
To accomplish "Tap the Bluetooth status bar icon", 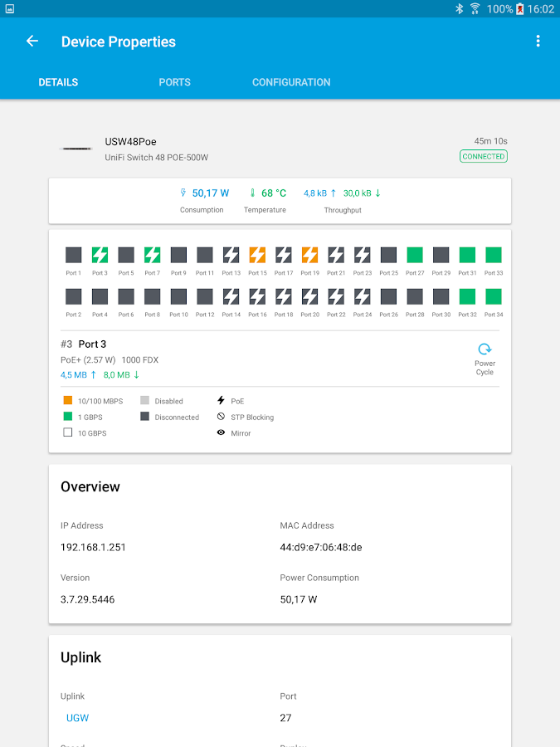I will click(x=459, y=8).
